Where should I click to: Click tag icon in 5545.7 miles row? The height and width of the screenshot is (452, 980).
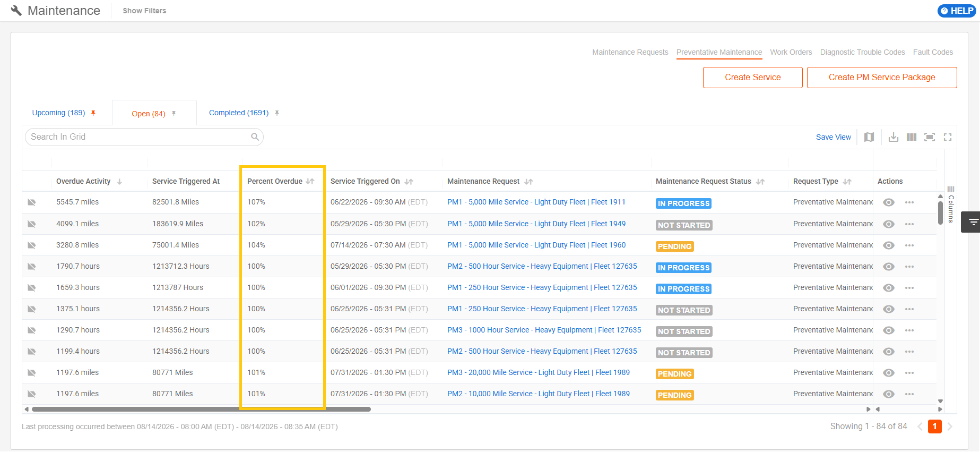[32, 202]
